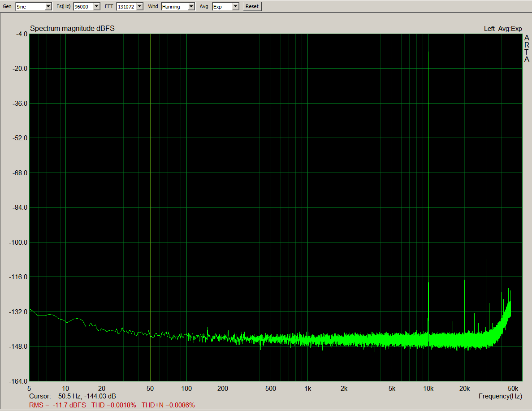Click the Sine generator value field

pos(30,6)
